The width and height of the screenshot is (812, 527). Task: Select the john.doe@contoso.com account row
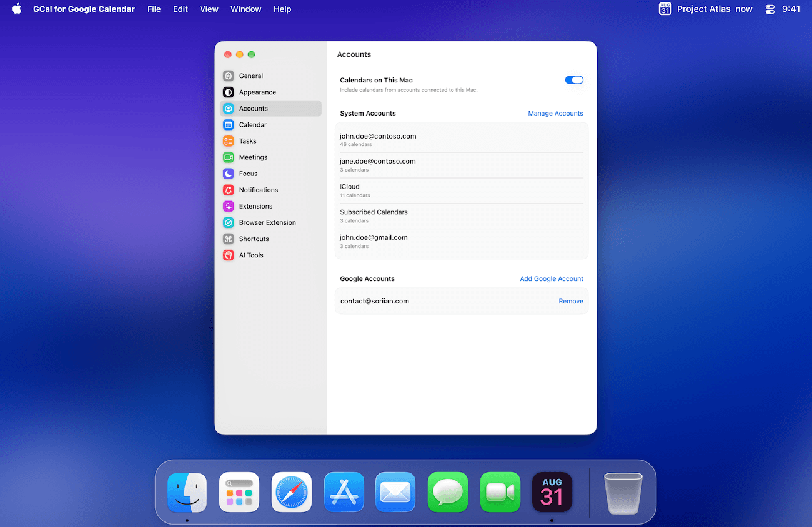[x=462, y=140]
